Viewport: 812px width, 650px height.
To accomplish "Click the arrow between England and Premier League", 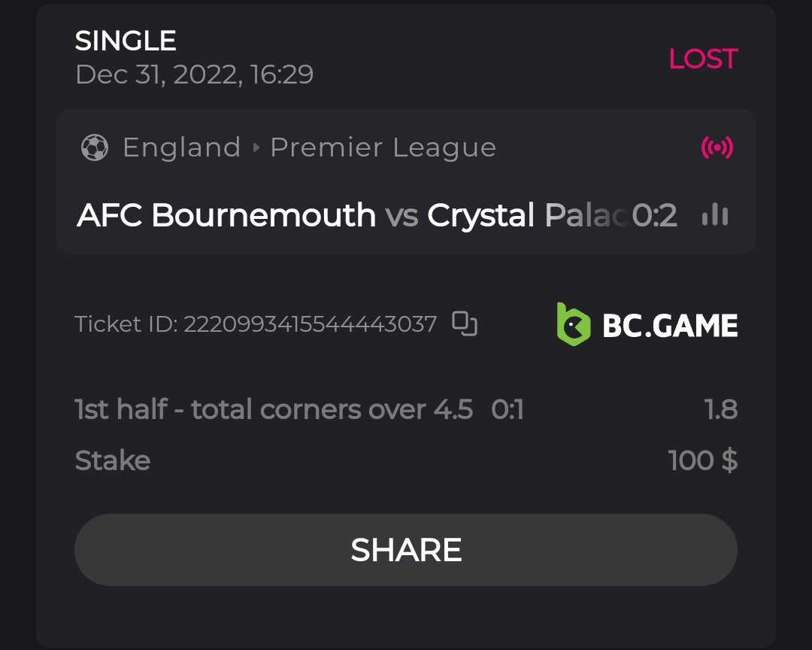I will [x=256, y=147].
